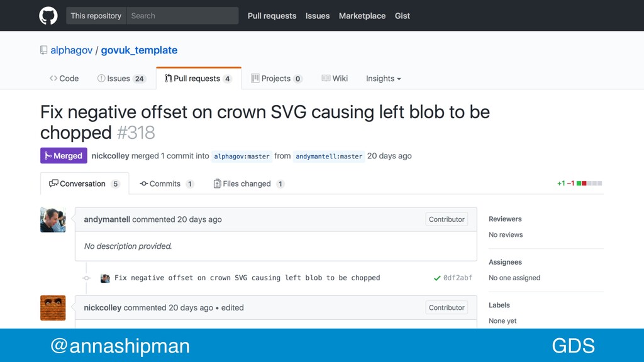Open Gist from the top navigation
The height and width of the screenshot is (362, 644).
point(402,16)
